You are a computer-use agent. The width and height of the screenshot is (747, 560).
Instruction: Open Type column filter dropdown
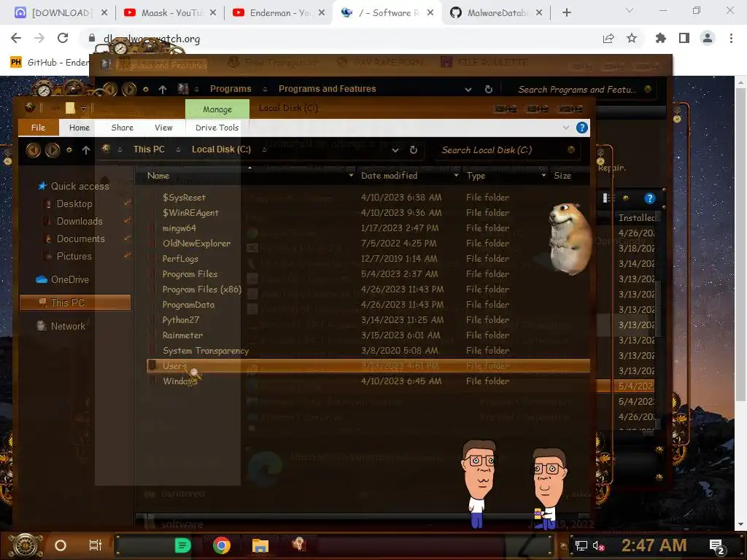(x=543, y=176)
